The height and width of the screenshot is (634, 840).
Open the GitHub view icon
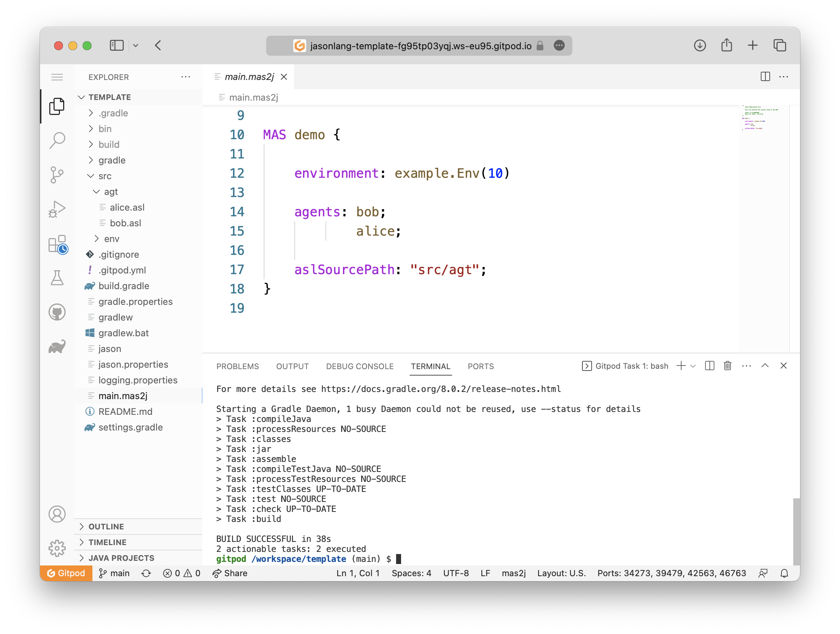tap(57, 312)
